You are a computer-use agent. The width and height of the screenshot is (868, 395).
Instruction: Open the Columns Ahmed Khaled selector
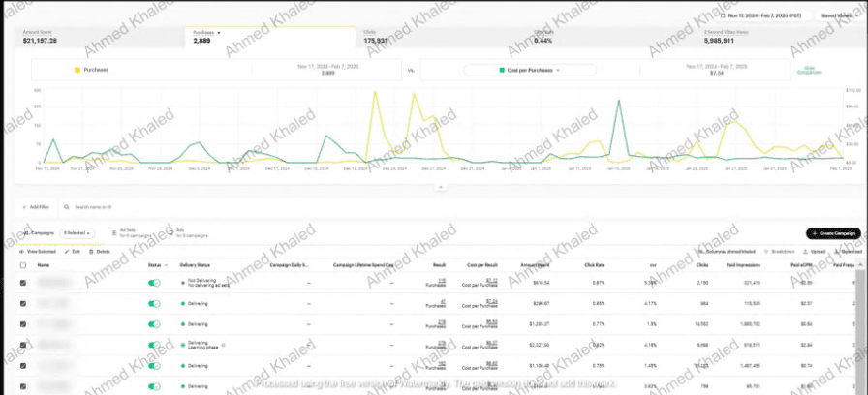(x=726, y=251)
